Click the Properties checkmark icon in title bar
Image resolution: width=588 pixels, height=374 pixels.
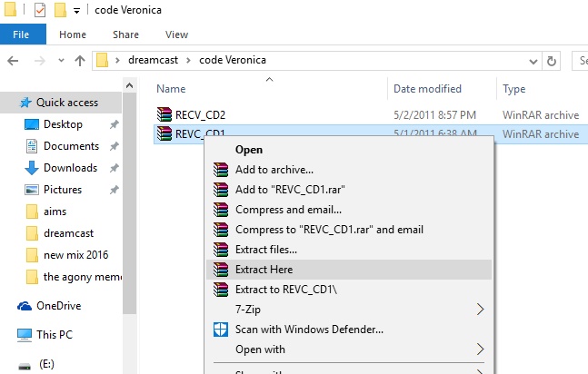coord(40,10)
